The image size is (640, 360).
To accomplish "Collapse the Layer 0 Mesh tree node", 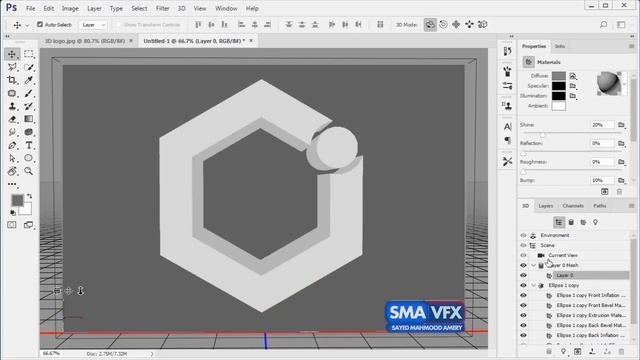I will [x=533, y=265].
